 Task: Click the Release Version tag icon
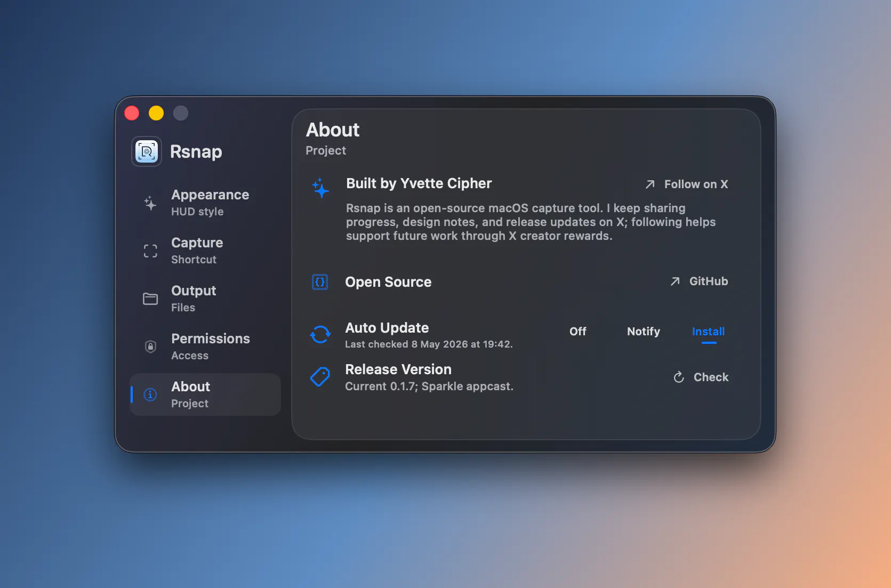[320, 377]
